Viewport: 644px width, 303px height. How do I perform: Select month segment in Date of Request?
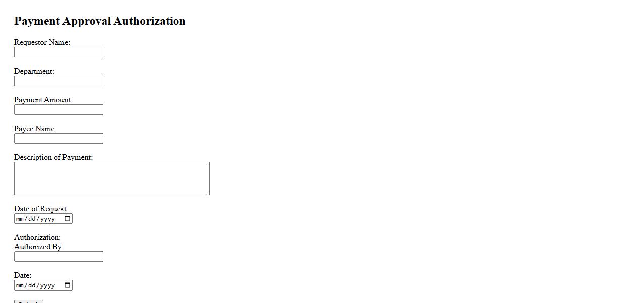pyautogui.click(x=20, y=219)
